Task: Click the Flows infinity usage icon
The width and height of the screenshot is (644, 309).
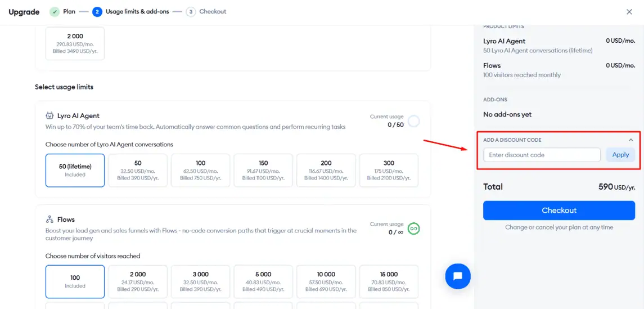Action: [413, 229]
